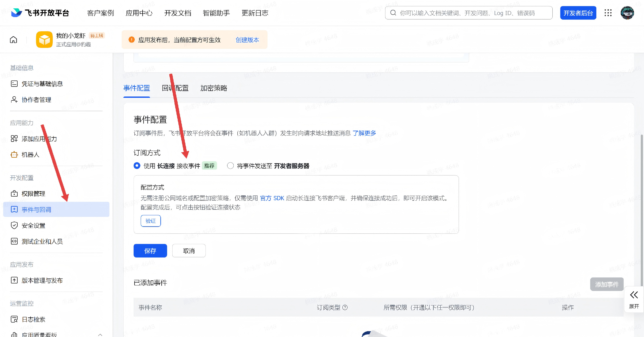Image resolution: width=644 pixels, height=337 pixels.
Task: Click the 应用质量看板 chart icon
Action: coord(14,334)
